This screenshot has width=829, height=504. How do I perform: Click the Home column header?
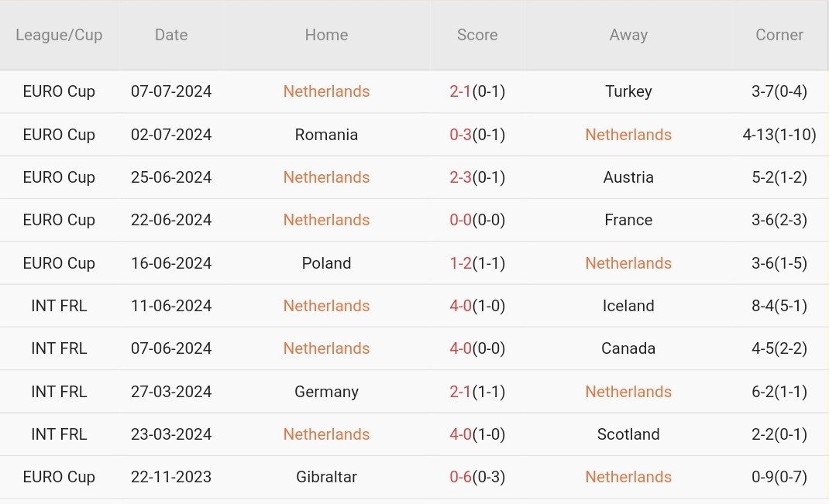326,35
